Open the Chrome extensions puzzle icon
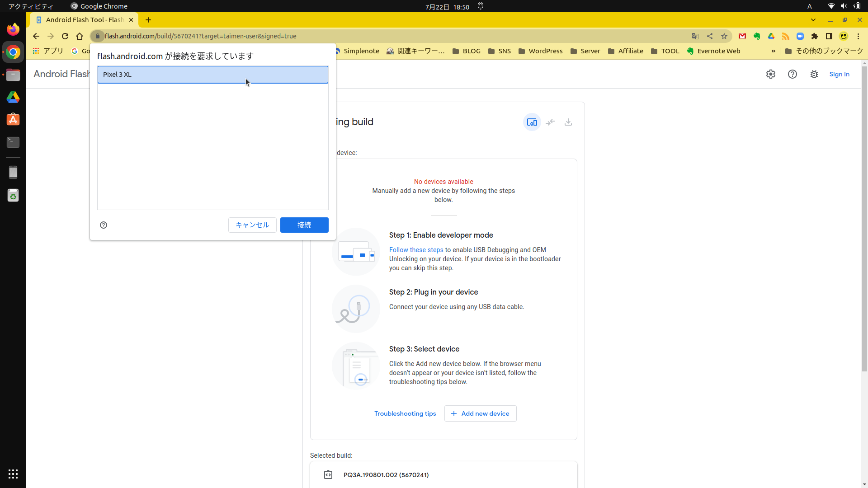Screen dimensions: 868x488 pos(815,36)
